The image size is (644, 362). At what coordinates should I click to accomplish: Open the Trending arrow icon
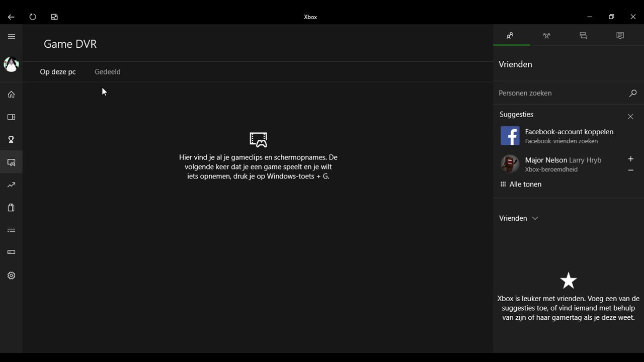point(11,185)
